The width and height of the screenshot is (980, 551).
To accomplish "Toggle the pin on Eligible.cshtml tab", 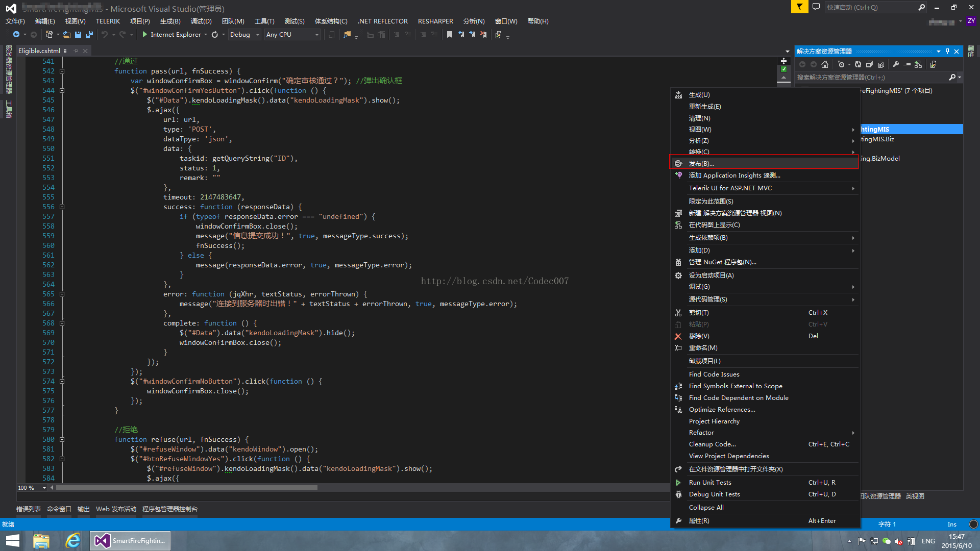I will coord(76,51).
